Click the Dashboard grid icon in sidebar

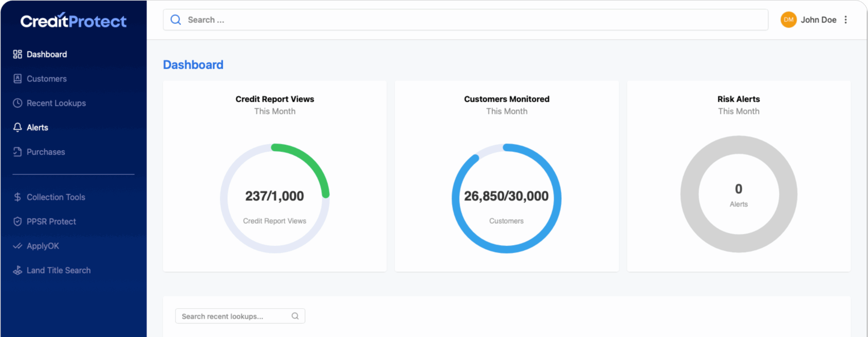(x=17, y=54)
